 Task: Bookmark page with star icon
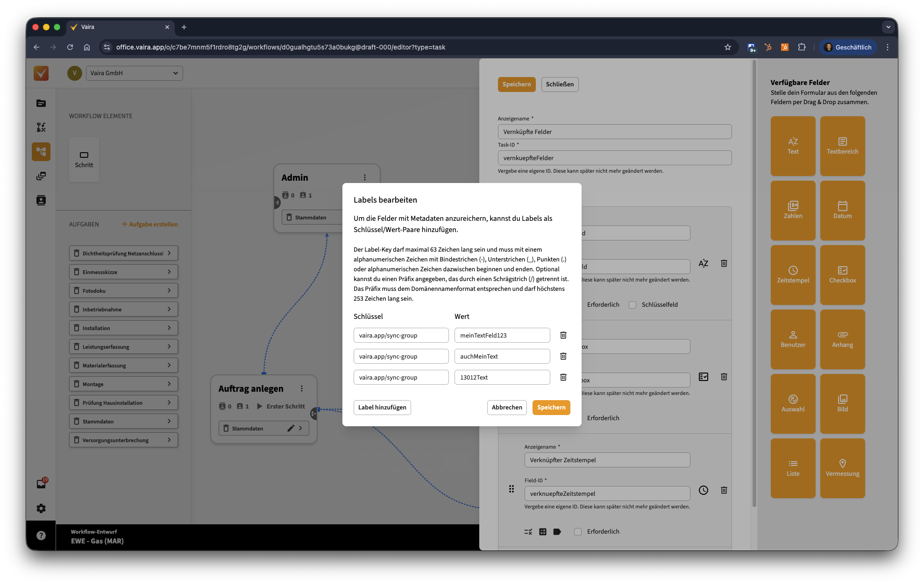[727, 47]
